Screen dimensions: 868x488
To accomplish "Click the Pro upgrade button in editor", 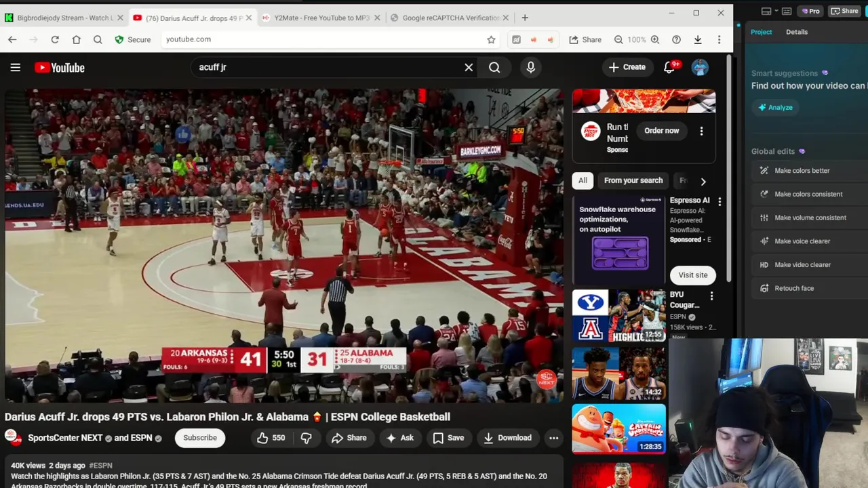I will [810, 11].
